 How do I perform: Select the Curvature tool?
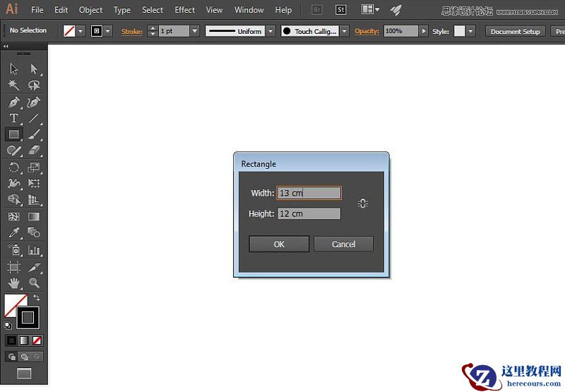tap(34, 102)
